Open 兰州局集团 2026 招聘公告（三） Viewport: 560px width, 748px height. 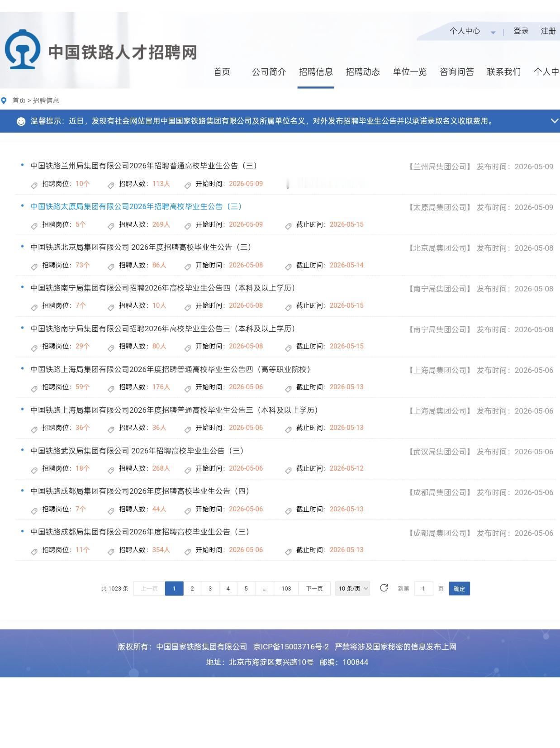(x=143, y=166)
